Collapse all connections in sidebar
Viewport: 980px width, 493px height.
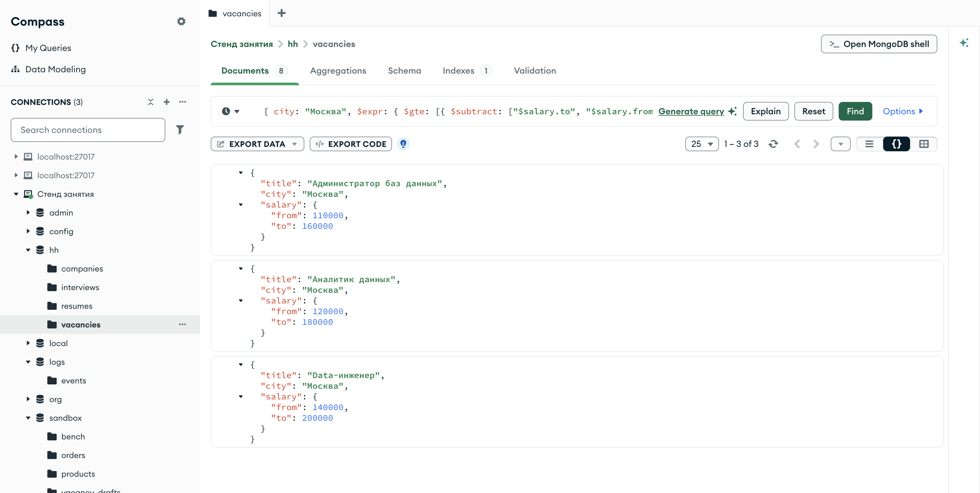(151, 102)
